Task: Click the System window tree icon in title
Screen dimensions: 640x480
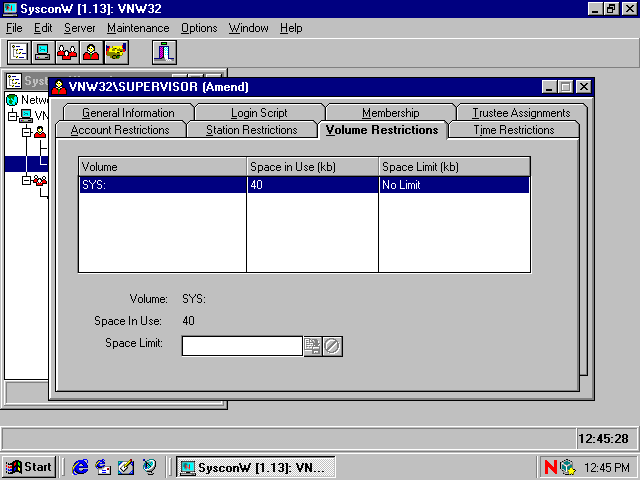Action: (x=14, y=81)
